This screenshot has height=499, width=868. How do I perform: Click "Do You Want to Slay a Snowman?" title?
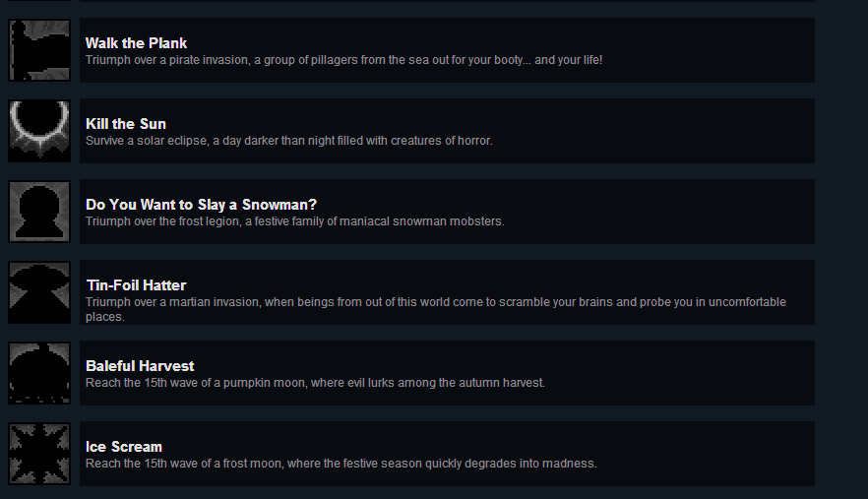201,205
